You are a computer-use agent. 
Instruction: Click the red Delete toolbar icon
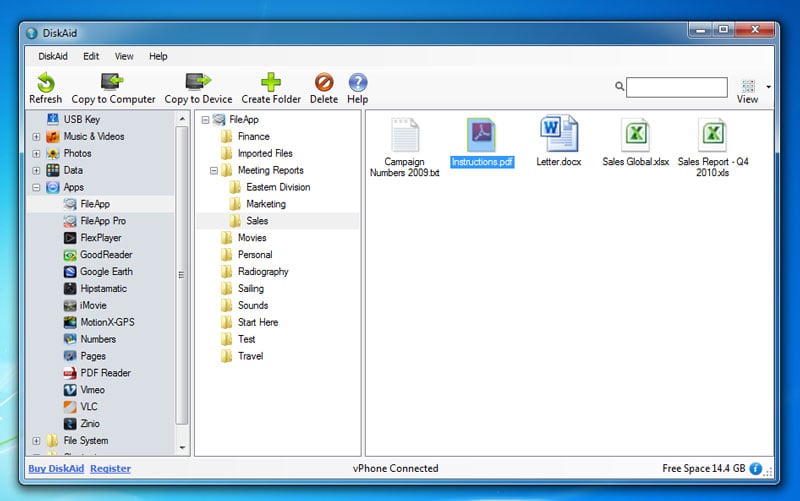pos(324,82)
